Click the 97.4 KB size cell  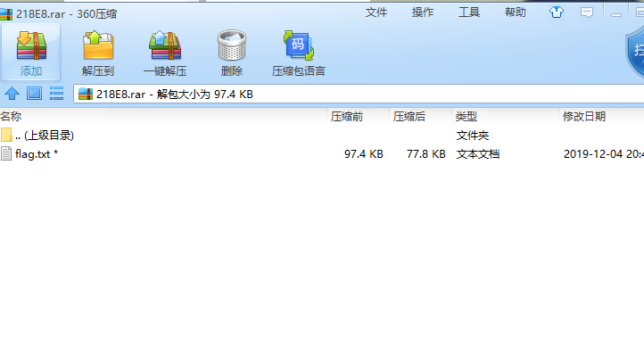pos(364,154)
